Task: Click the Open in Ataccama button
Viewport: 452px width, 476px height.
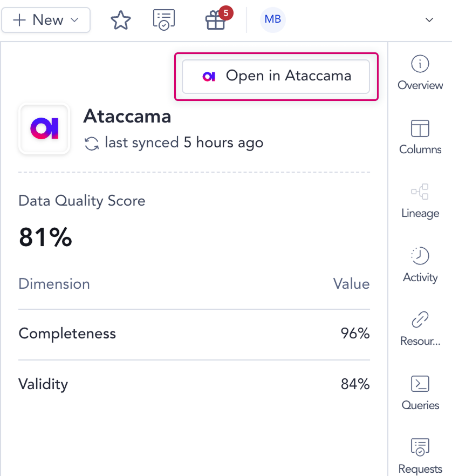Action: [276, 76]
